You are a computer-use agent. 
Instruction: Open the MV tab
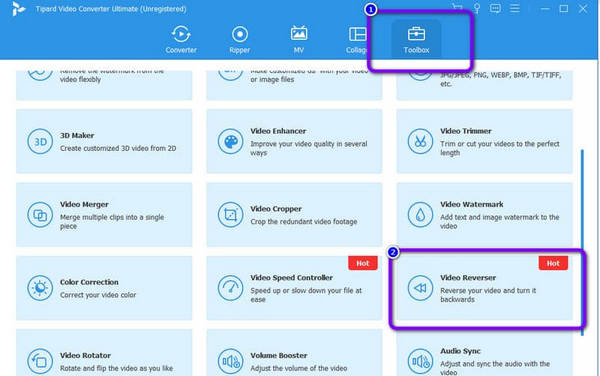coord(298,39)
